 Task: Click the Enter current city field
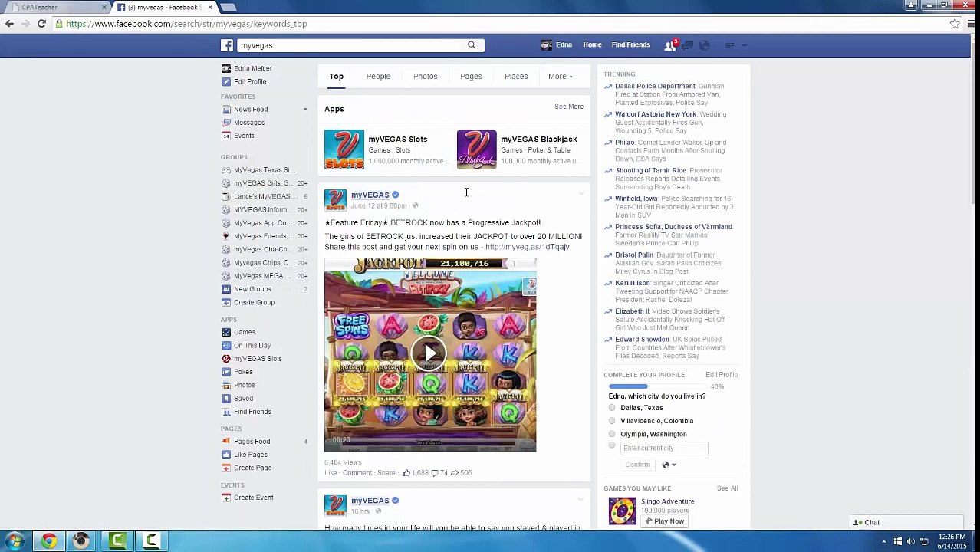click(663, 448)
